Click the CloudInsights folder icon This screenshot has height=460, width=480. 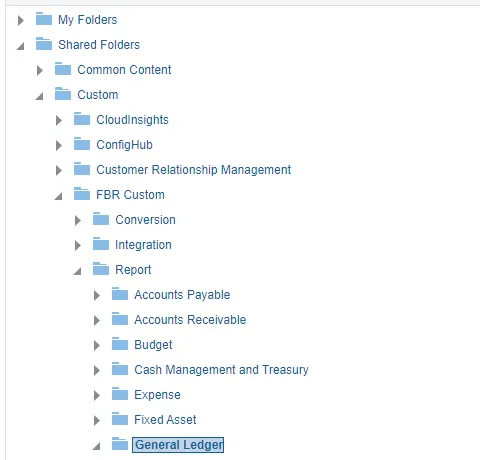pos(82,119)
